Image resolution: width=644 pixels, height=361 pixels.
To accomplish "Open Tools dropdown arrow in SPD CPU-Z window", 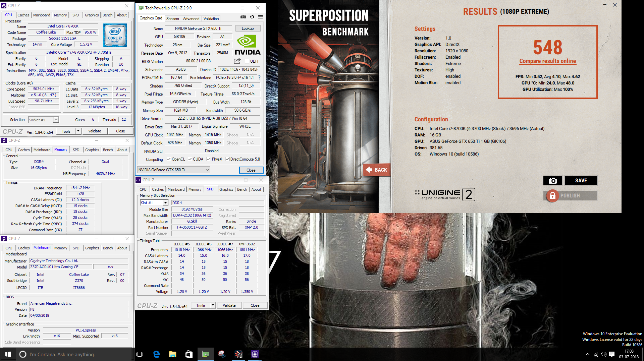I will [x=213, y=305].
